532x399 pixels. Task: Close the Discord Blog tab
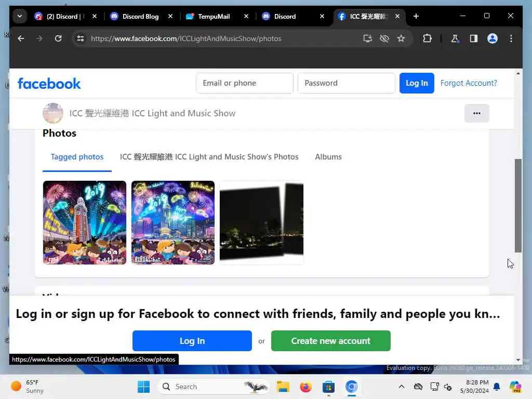pyautogui.click(x=170, y=16)
